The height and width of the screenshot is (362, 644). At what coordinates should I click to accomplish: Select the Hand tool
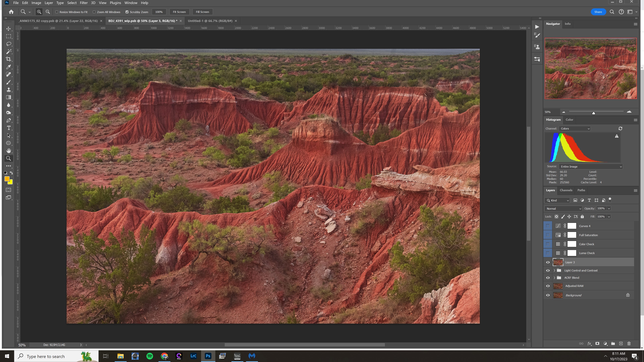pos(9,151)
